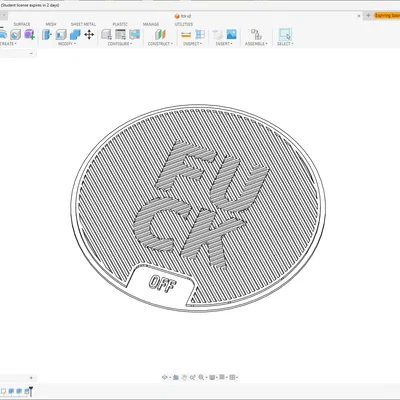Click the Look At navigation icon
Viewport: 400px width, 400px height.
click(x=176, y=377)
